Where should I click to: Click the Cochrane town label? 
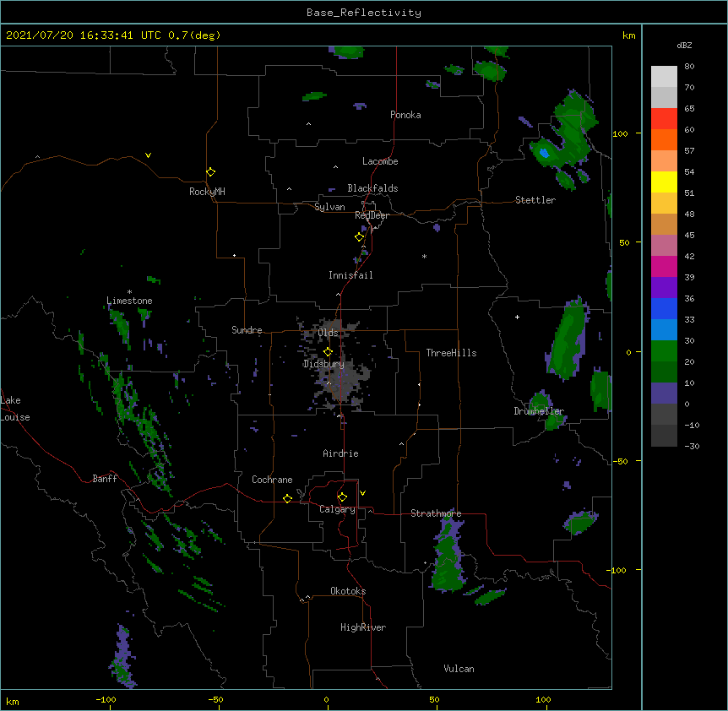tap(272, 480)
